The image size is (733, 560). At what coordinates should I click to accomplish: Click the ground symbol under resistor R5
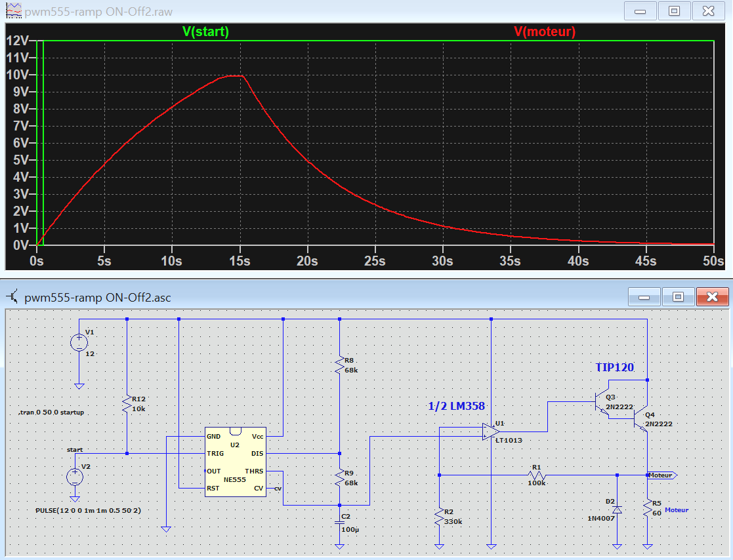tap(648, 546)
